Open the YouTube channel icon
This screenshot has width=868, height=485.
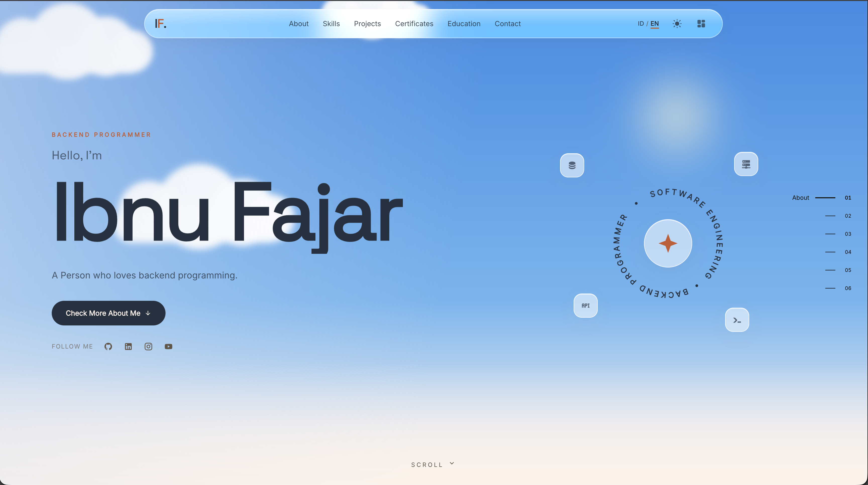click(169, 347)
